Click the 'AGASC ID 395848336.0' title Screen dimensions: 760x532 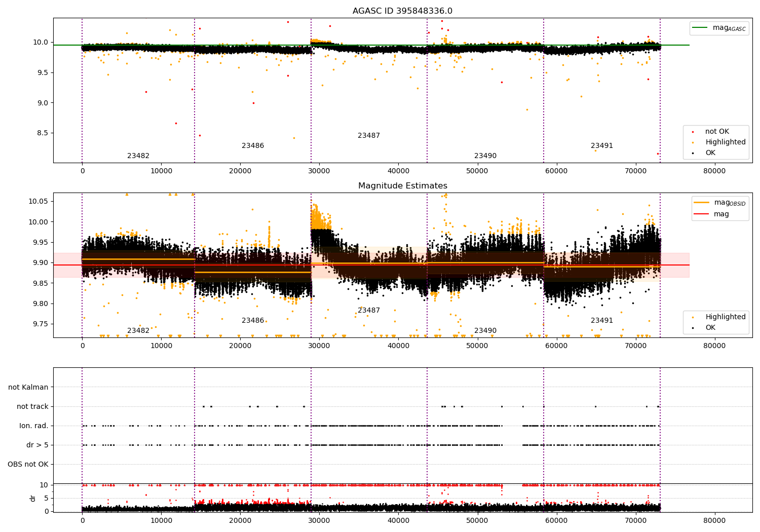403,11
